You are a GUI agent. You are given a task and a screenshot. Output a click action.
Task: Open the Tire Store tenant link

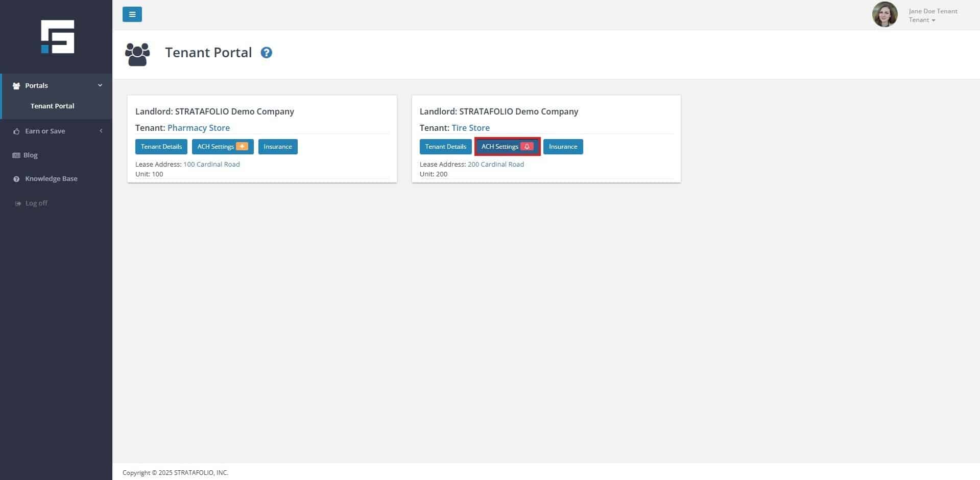click(x=470, y=128)
